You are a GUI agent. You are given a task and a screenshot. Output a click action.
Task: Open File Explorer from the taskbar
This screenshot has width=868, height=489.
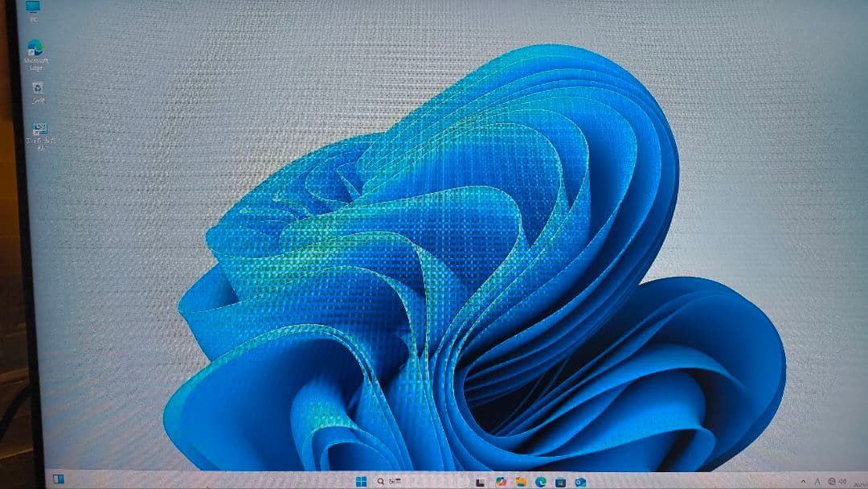click(522, 481)
